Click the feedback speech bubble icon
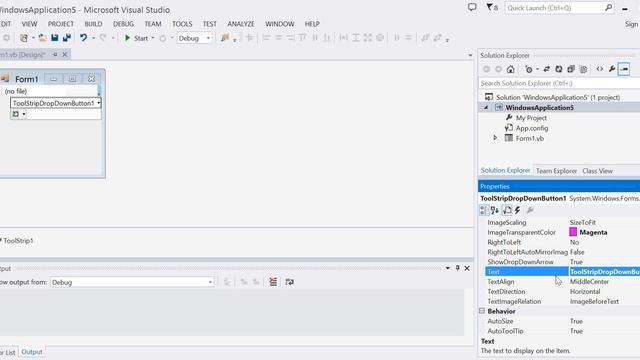Image resolution: width=640 pixels, height=360 pixels. click(x=472, y=7)
